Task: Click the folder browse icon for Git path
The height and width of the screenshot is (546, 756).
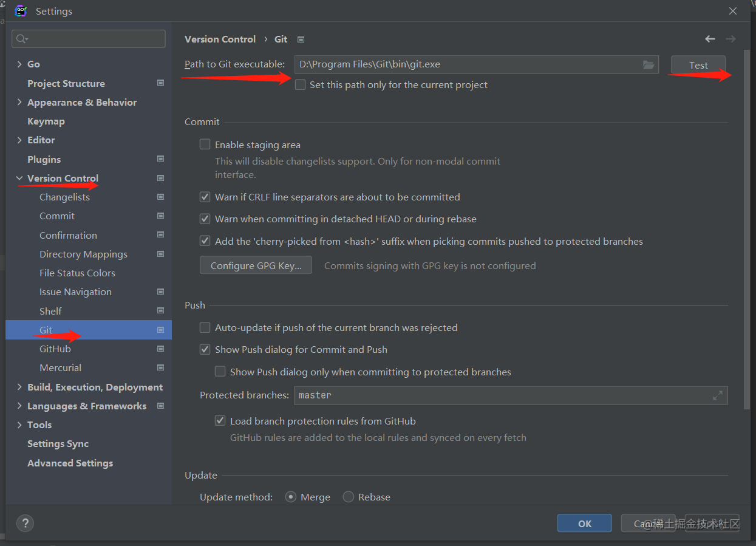Action: click(649, 64)
